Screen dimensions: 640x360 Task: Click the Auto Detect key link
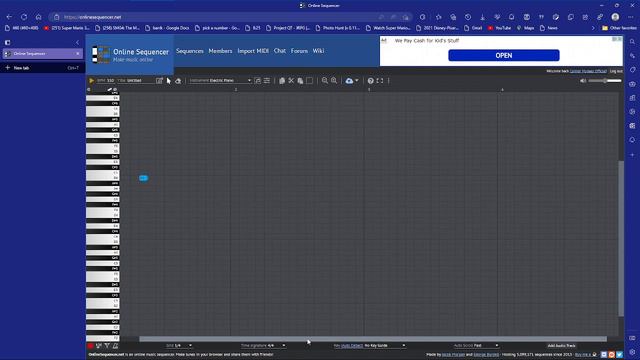click(351, 346)
